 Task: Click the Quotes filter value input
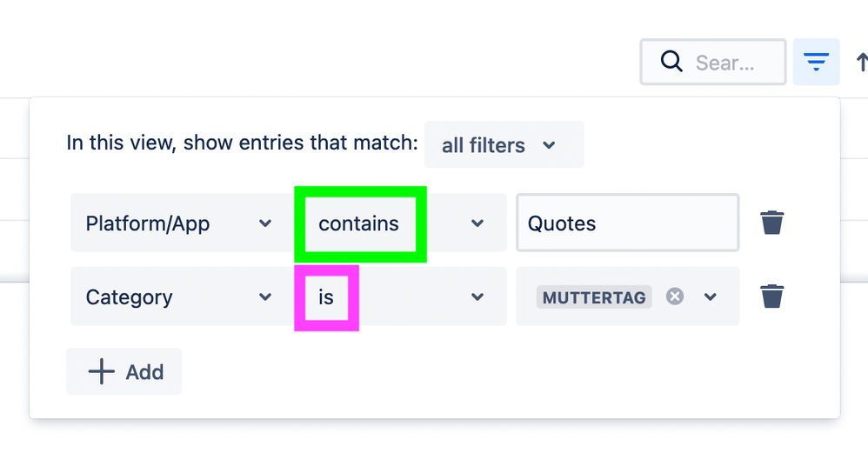tap(628, 223)
